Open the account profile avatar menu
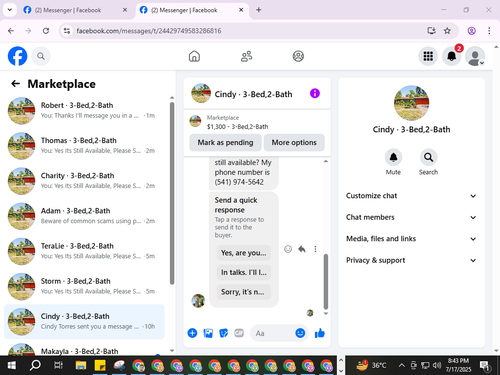 tap(475, 56)
